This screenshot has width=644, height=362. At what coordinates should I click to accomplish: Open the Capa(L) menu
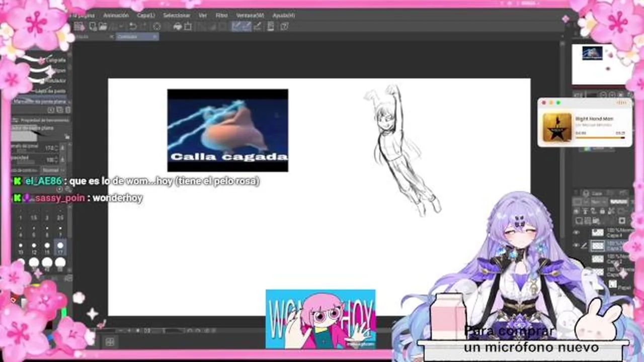[146, 16]
